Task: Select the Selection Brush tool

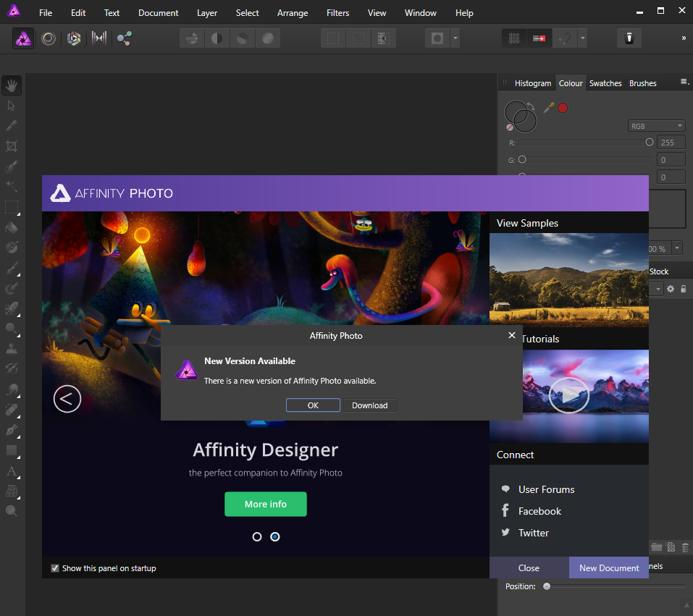Action: (12, 166)
